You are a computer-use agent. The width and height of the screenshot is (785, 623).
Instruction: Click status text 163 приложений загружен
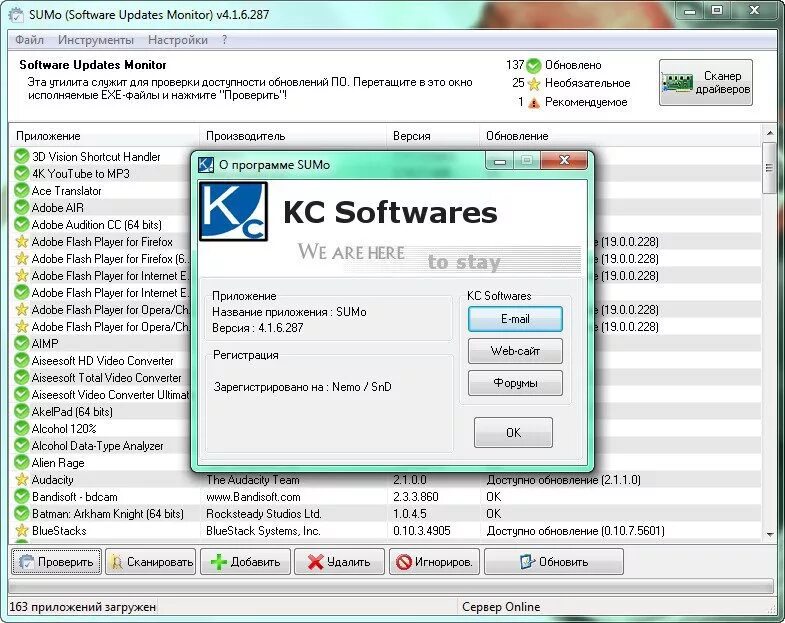tap(83, 607)
